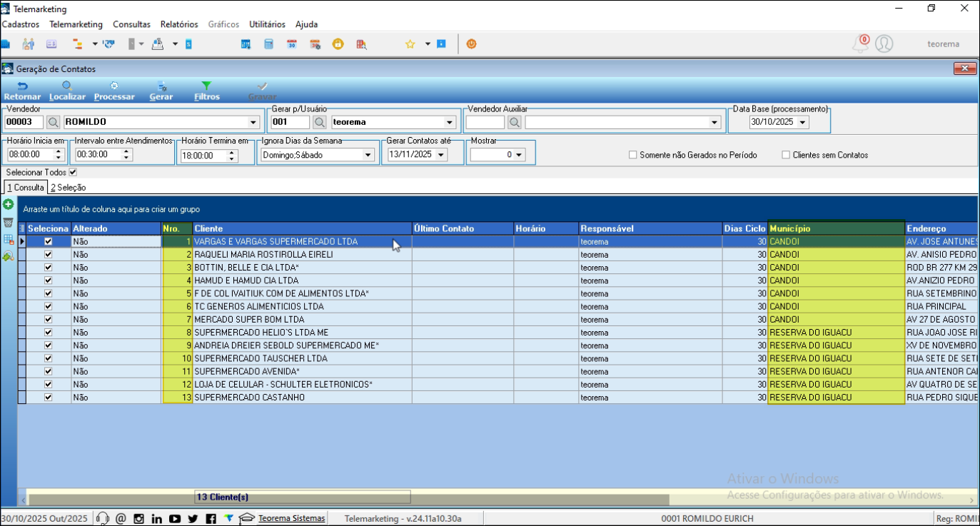The image size is (980, 526).
Task: Open the Ignora Dias da Semana dropdown
Action: click(x=368, y=155)
